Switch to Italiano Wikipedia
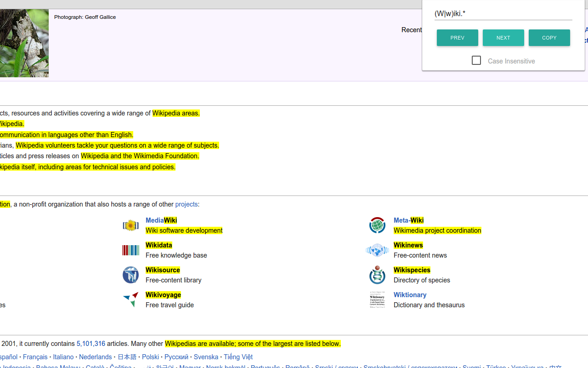Screen dimensions: 588x368 pos(63,357)
